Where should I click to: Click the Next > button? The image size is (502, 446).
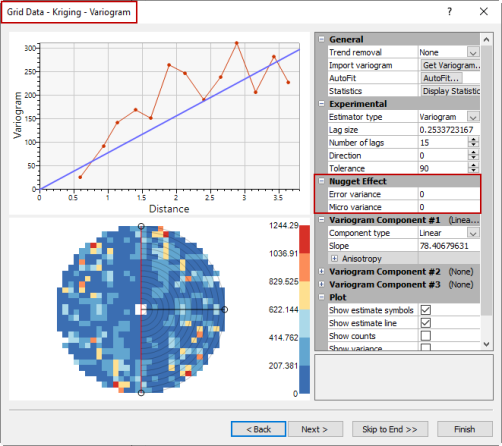point(315,429)
